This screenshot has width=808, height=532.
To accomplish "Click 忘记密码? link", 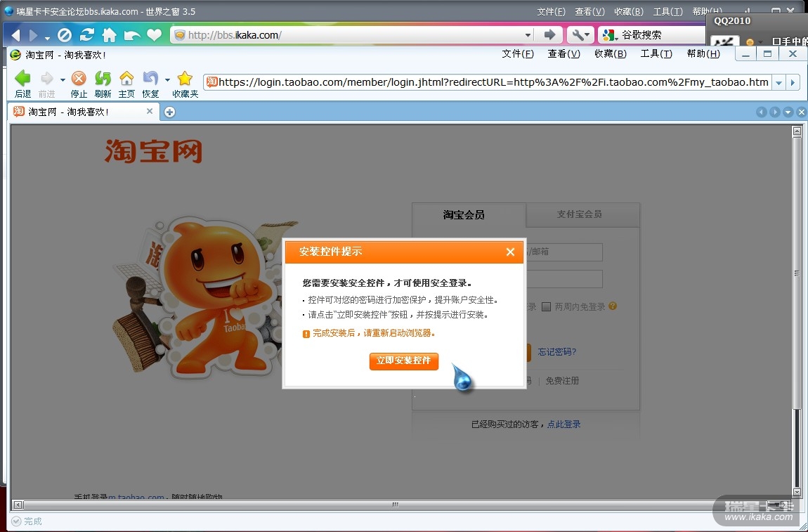I will [557, 351].
